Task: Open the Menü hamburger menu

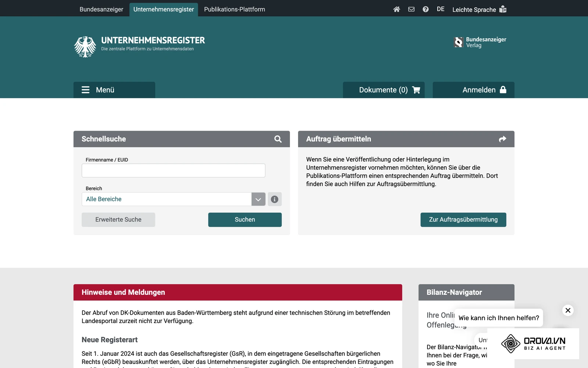Action: pyautogui.click(x=114, y=90)
